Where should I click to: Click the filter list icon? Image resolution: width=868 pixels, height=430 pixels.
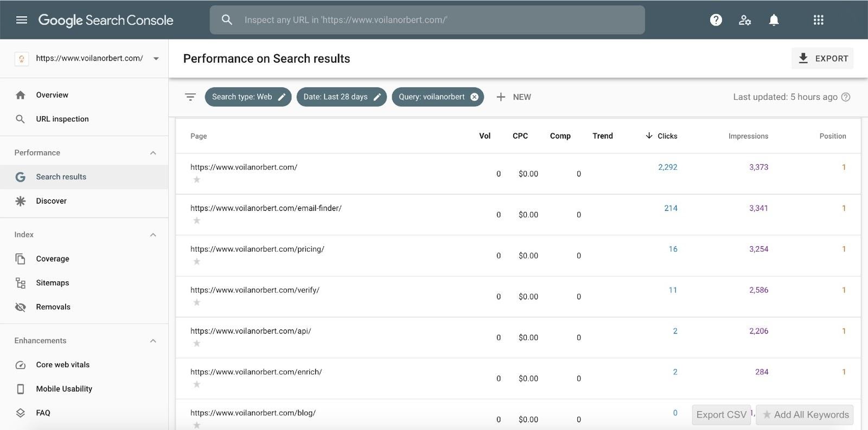(190, 97)
